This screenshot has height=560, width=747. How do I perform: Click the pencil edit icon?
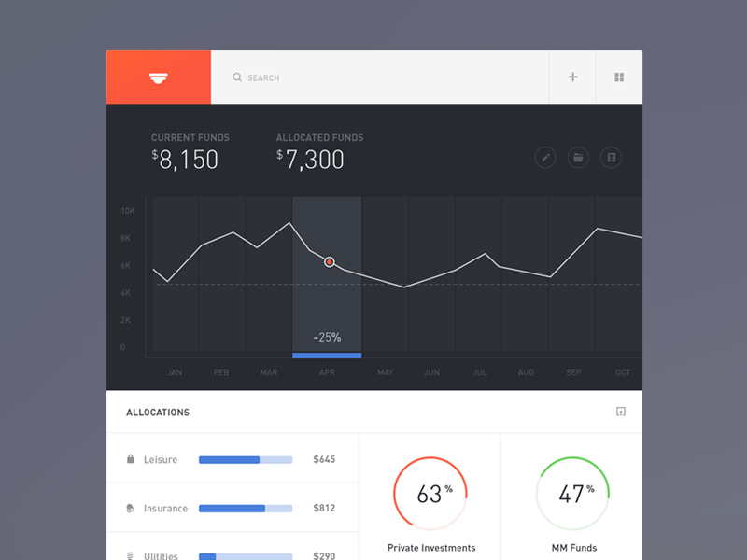tap(545, 158)
